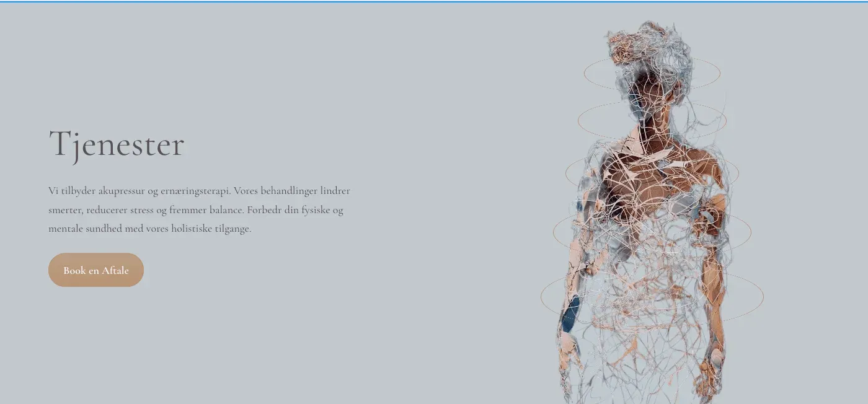Click the word "Aftale" on the tan button
868x404 pixels.
pos(115,270)
